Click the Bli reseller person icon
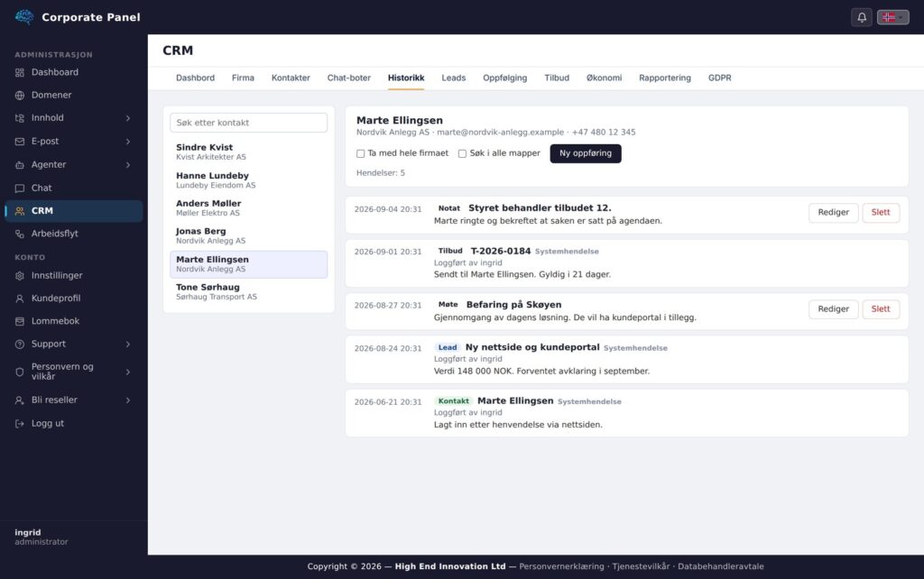Screen dimensions: 924x579 coord(20,400)
